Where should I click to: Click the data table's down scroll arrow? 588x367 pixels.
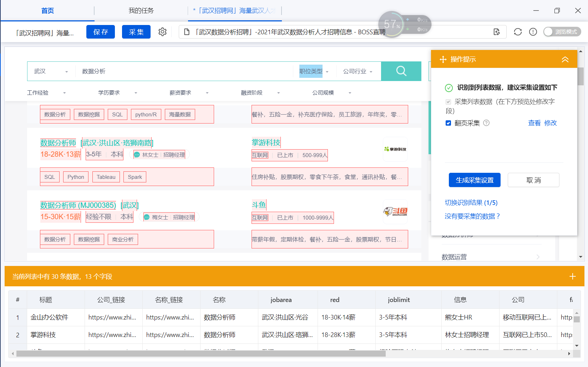point(577,346)
